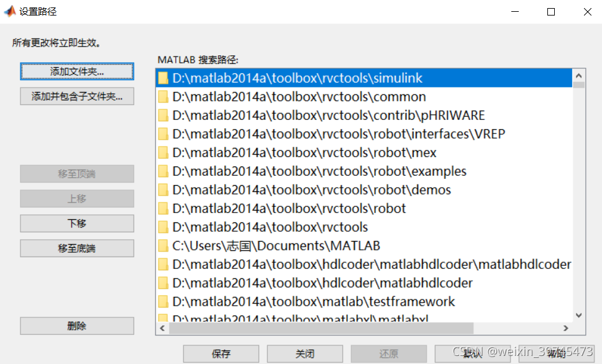602x364 pixels.
Task: Click the 删除 button to remove a path
Action: click(76, 325)
